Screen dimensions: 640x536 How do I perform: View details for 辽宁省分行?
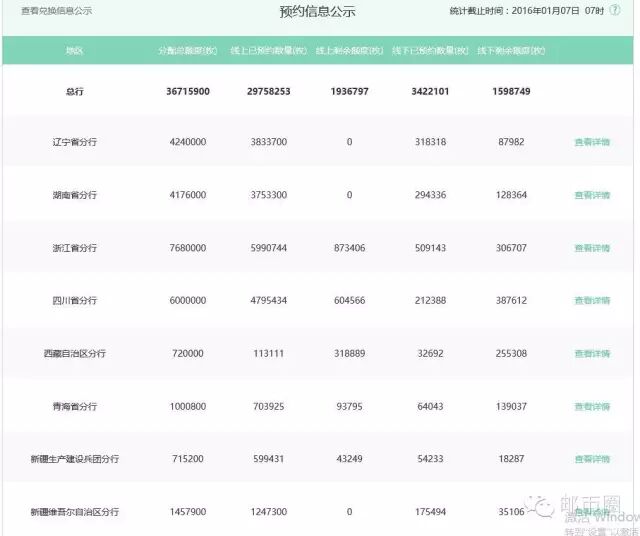point(592,142)
